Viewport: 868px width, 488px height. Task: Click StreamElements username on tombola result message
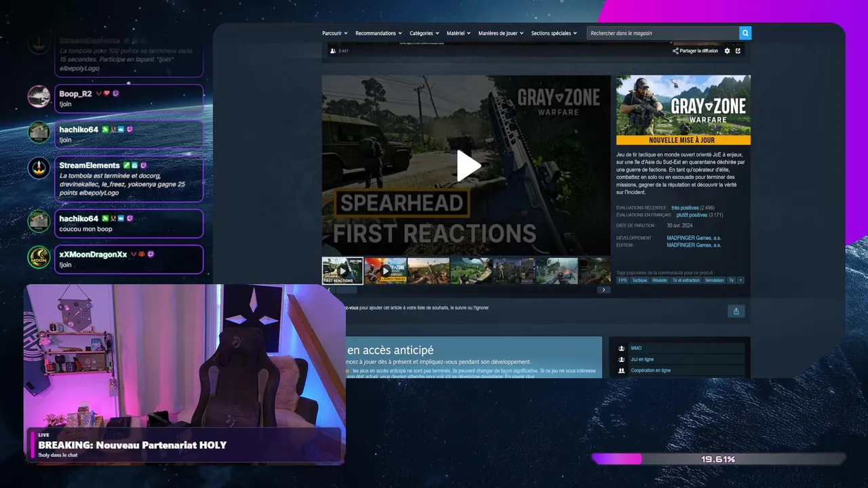90,165
